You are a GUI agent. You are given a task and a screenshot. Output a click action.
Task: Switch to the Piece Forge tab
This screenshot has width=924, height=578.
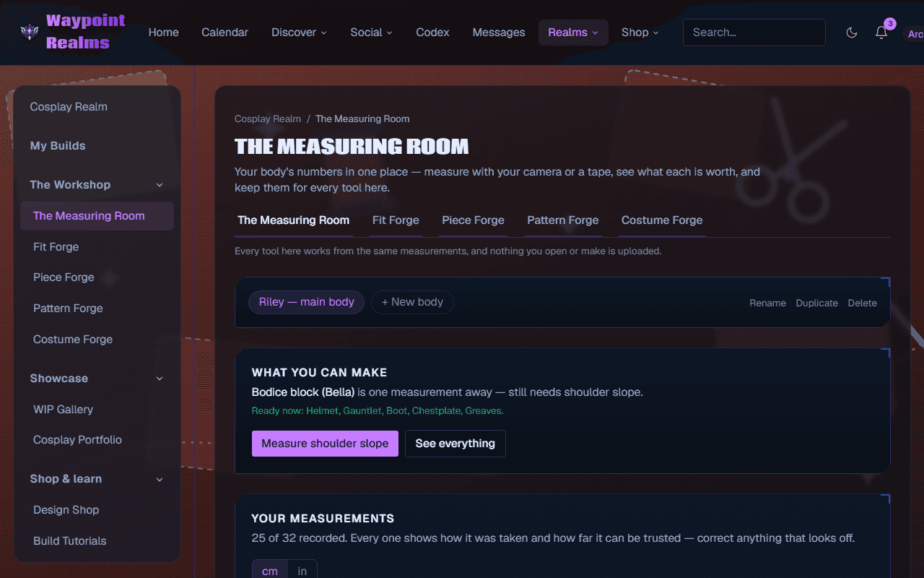(x=473, y=220)
